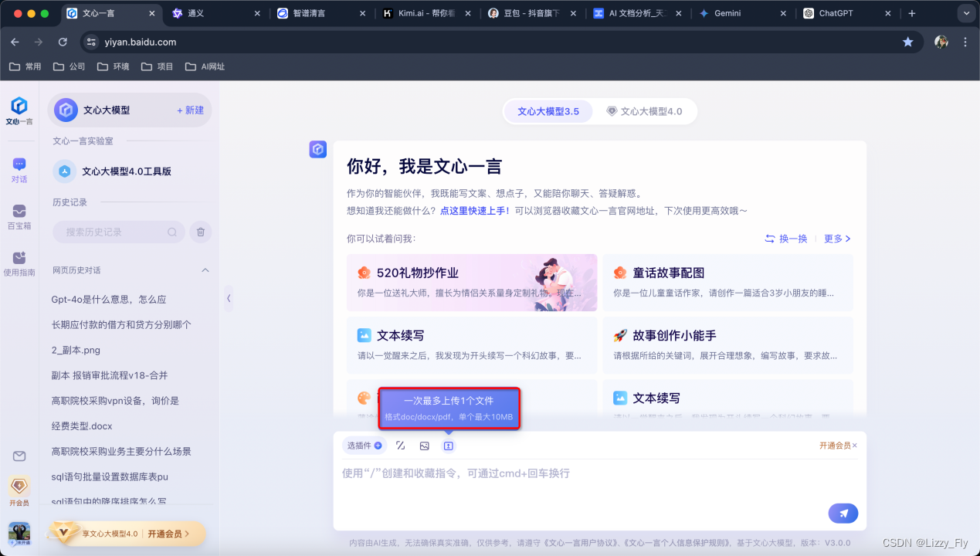The width and height of the screenshot is (980, 556).
Task: Click the send paper-plane button
Action: 843,514
